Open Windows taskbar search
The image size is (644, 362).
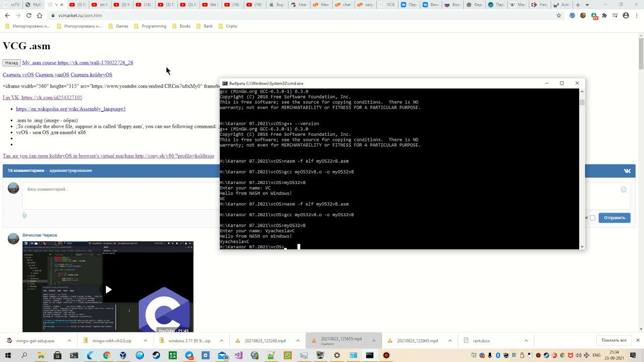[x=25, y=355]
